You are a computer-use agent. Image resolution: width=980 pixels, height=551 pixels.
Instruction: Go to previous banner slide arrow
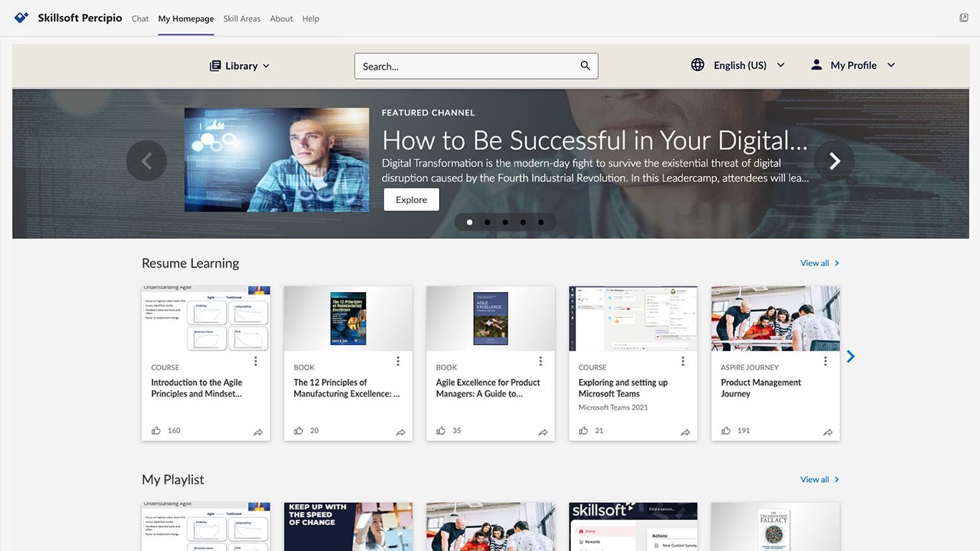146,161
